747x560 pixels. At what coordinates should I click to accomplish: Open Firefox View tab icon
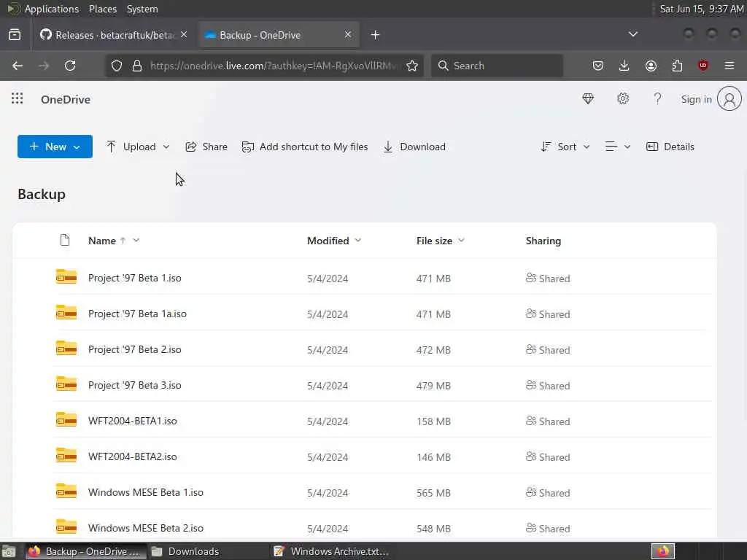15,35
